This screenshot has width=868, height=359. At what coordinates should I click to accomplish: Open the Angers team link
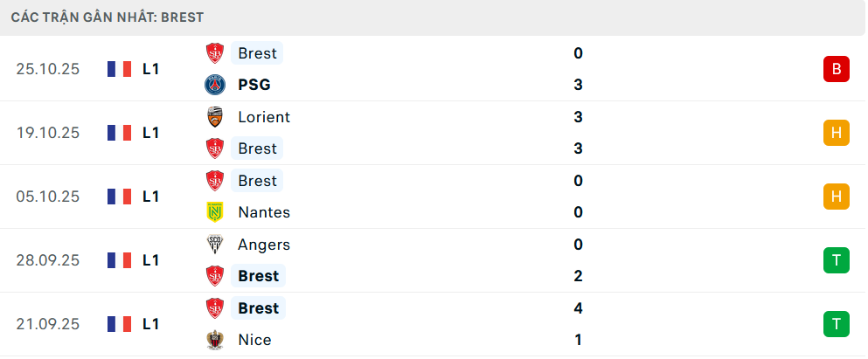pyautogui.click(x=263, y=245)
